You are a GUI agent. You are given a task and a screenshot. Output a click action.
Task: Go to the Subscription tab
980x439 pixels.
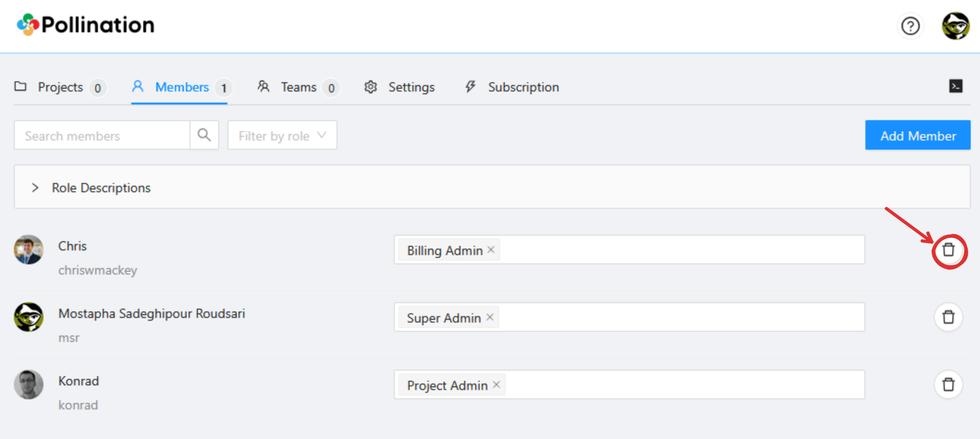tap(523, 87)
